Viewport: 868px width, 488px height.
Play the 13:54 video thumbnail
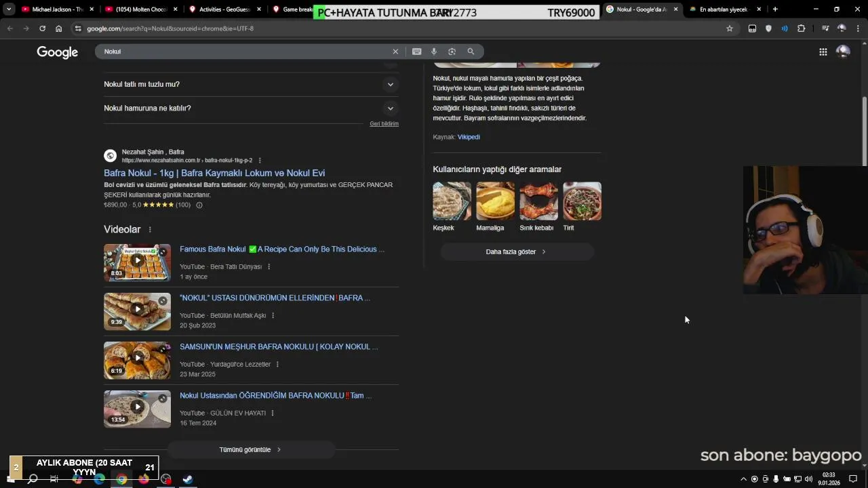(137, 409)
